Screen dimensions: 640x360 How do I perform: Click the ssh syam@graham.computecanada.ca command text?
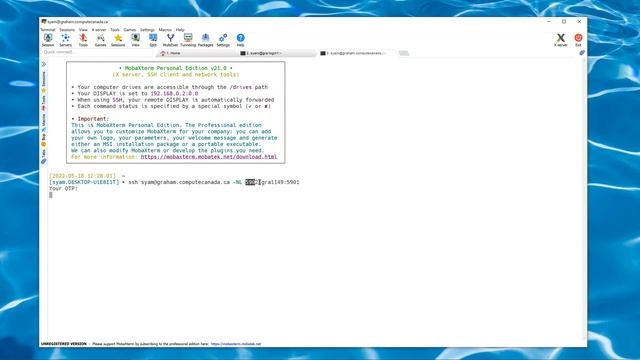click(x=179, y=182)
